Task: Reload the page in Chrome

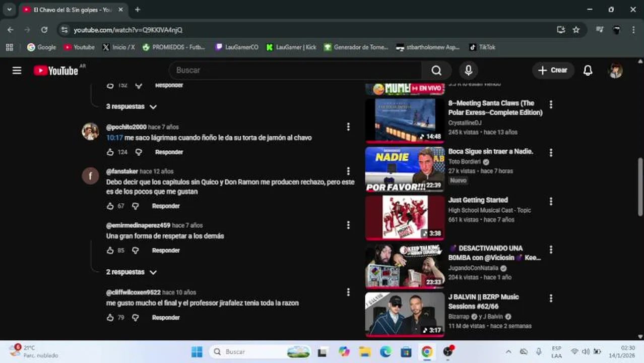Action: 44,30
